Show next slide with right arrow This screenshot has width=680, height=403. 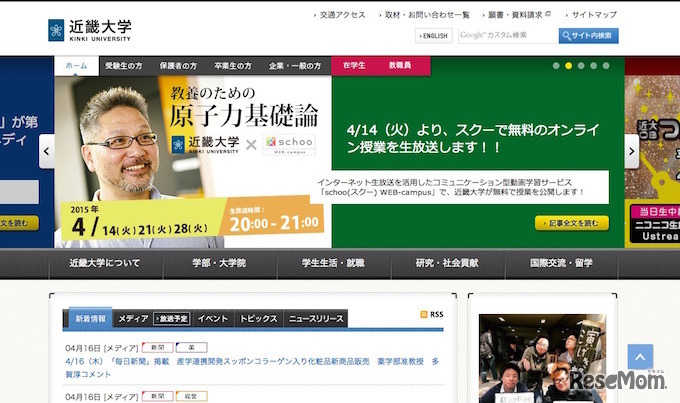(632, 151)
